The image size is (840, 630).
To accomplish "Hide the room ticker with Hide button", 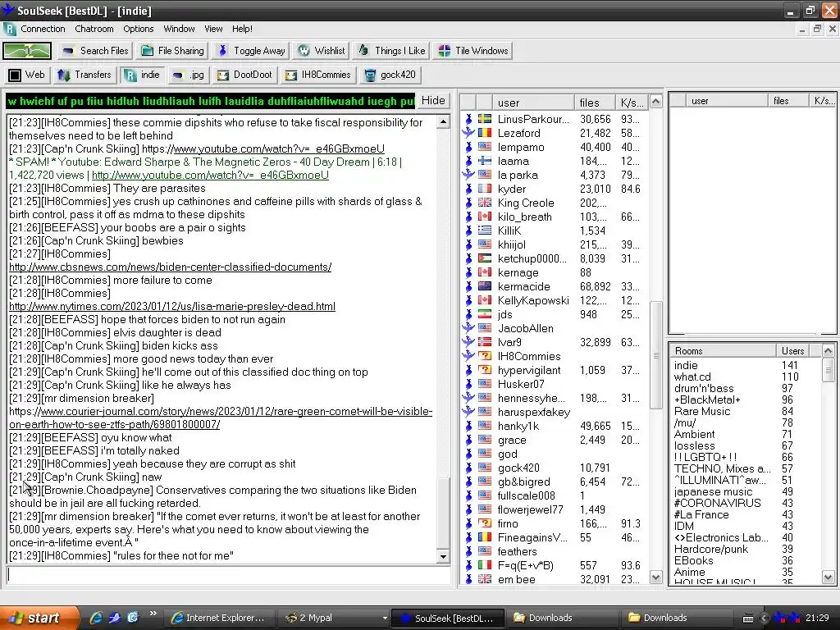I will [433, 101].
